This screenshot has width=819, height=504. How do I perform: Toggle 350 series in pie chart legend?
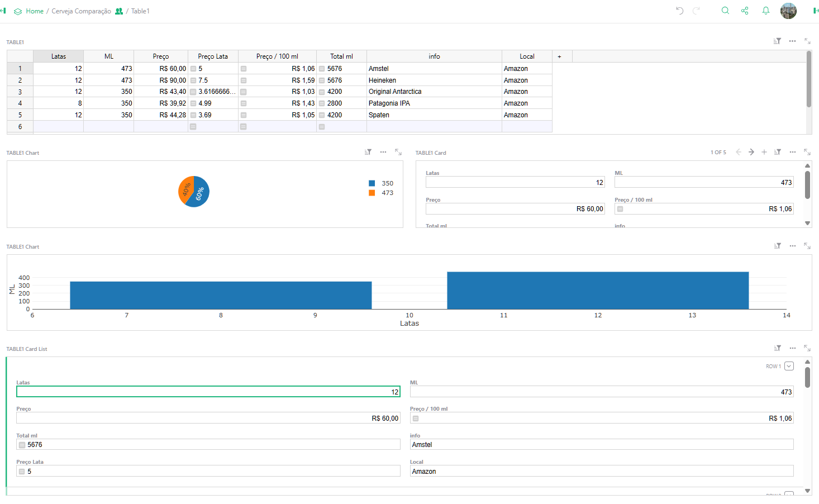coord(381,183)
